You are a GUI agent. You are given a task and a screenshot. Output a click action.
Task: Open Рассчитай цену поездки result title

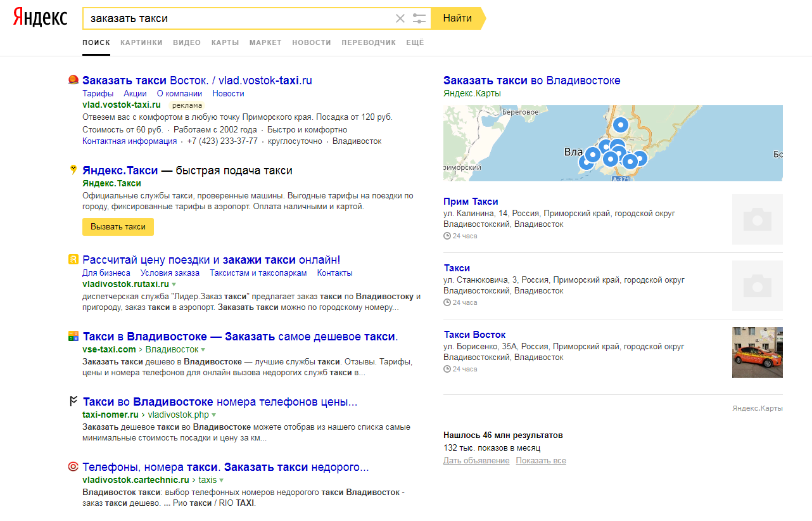(212, 260)
